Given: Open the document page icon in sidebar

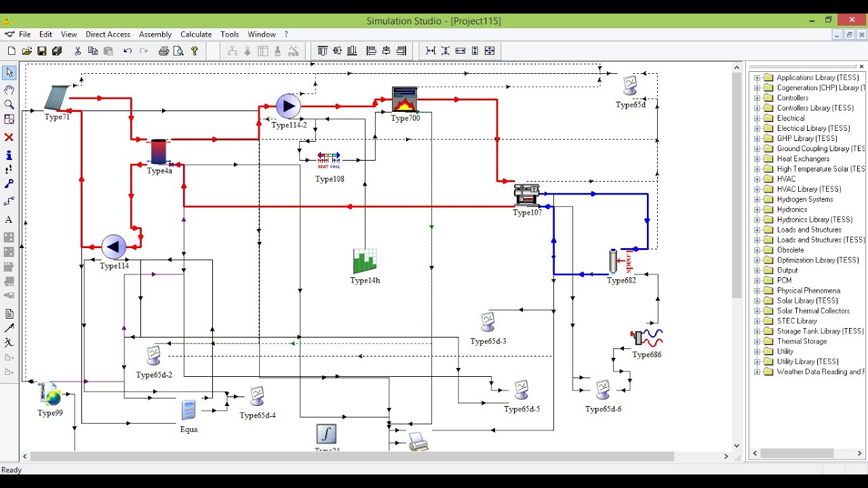Looking at the screenshot, I should pos(9,314).
